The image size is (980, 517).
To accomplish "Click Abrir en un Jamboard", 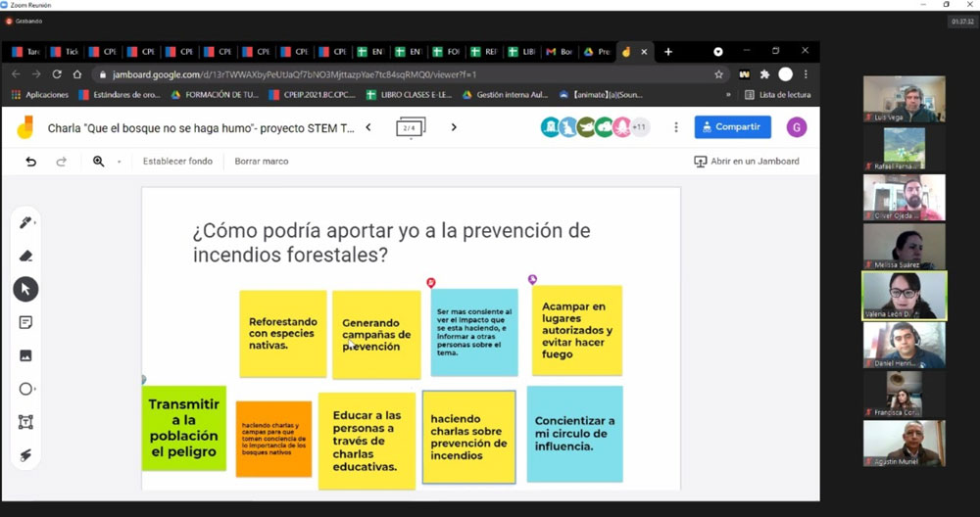I will tap(747, 162).
